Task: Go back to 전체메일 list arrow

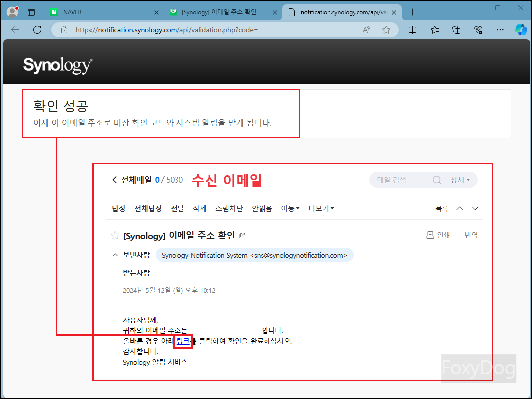Action: 114,180
